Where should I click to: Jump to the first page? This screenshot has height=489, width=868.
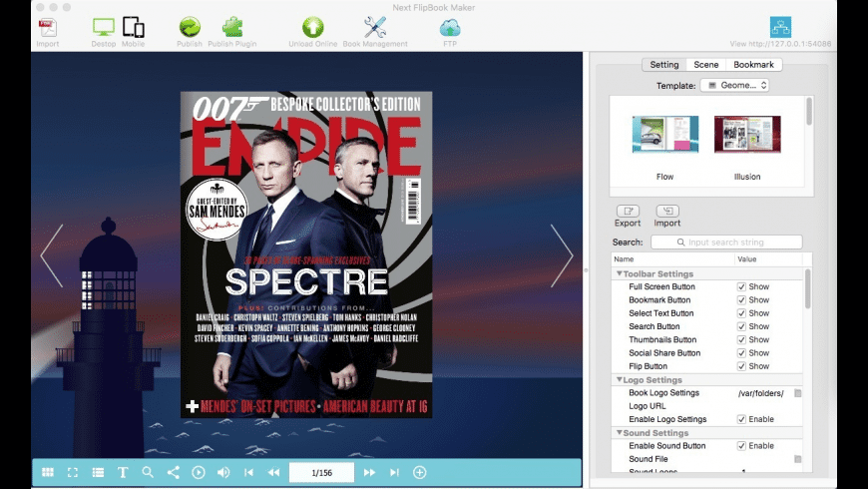[x=248, y=472]
